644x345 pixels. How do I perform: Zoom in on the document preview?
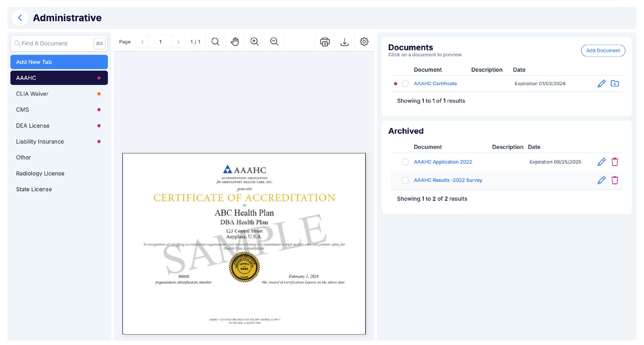[255, 42]
